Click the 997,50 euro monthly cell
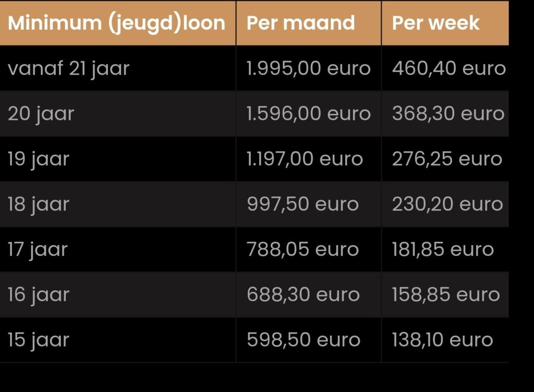 pyautogui.click(x=302, y=204)
